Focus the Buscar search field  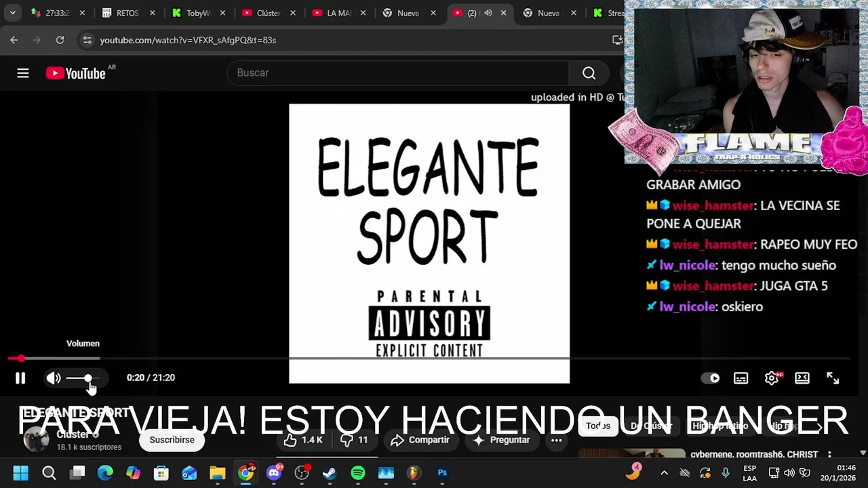point(398,73)
